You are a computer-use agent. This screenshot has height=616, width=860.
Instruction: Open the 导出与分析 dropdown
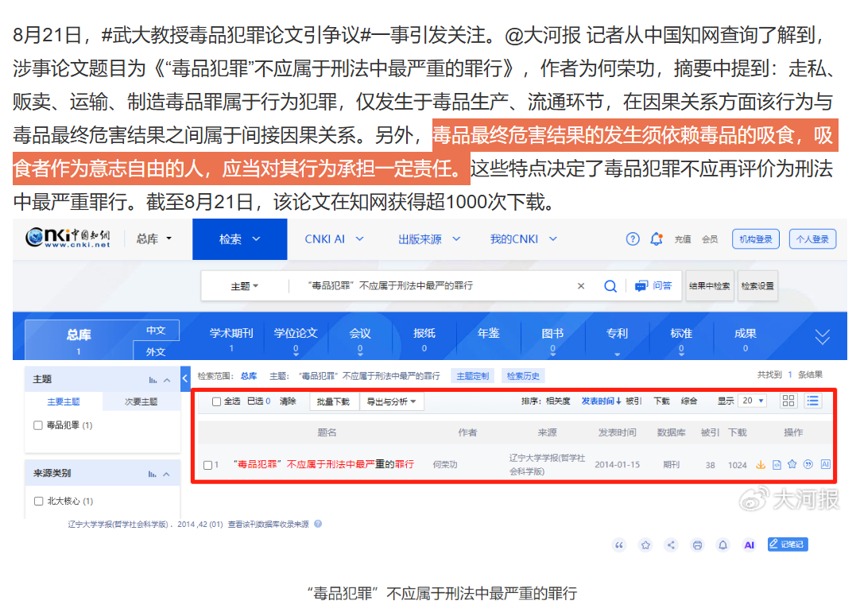tap(392, 401)
